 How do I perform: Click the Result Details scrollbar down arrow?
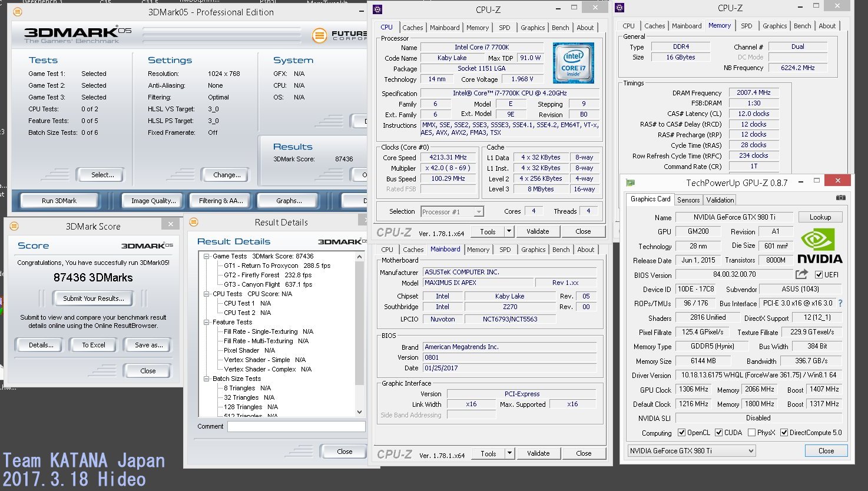pos(360,412)
